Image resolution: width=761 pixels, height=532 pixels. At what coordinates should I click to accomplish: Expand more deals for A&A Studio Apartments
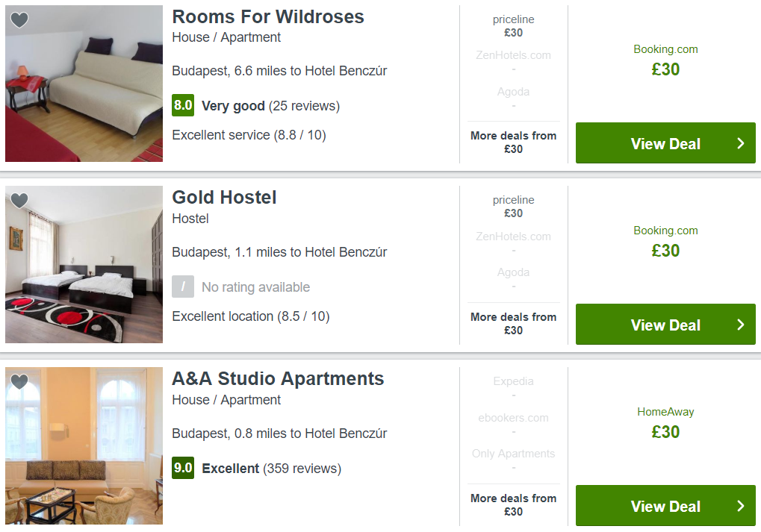(513, 504)
